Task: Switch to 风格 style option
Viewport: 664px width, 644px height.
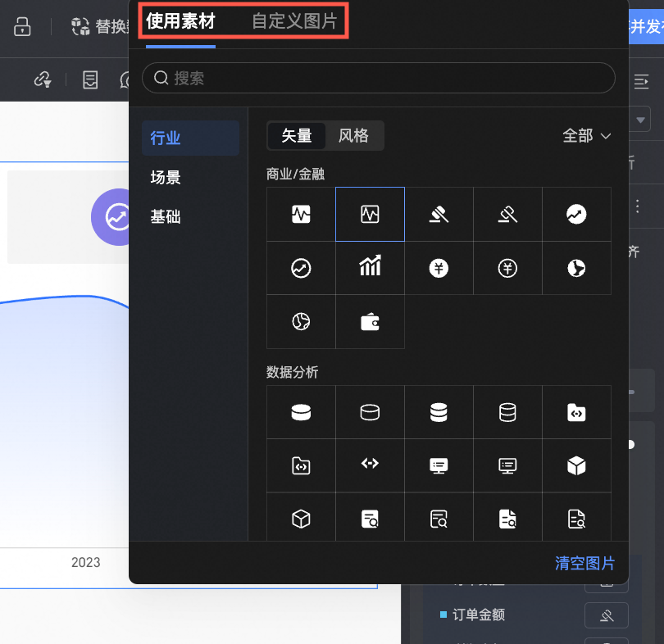Action: [353, 136]
